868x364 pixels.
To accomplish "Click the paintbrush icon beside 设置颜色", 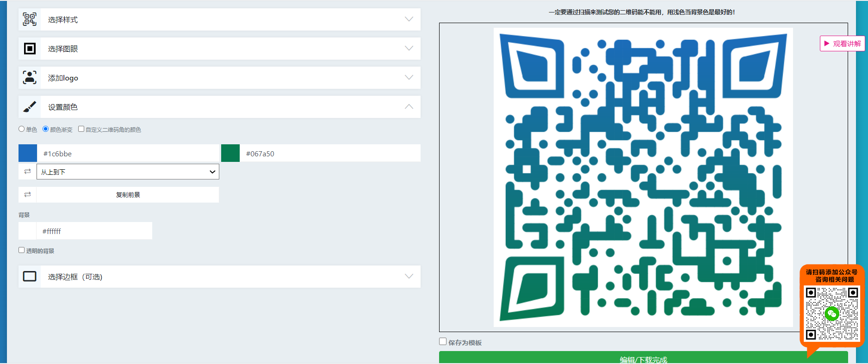I will [x=30, y=107].
